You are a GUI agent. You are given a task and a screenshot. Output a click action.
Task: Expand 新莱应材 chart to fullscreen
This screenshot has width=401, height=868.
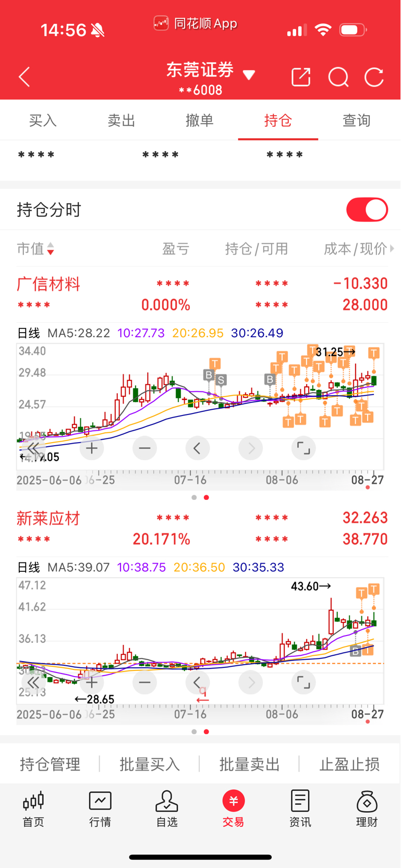pyautogui.click(x=303, y=682)
